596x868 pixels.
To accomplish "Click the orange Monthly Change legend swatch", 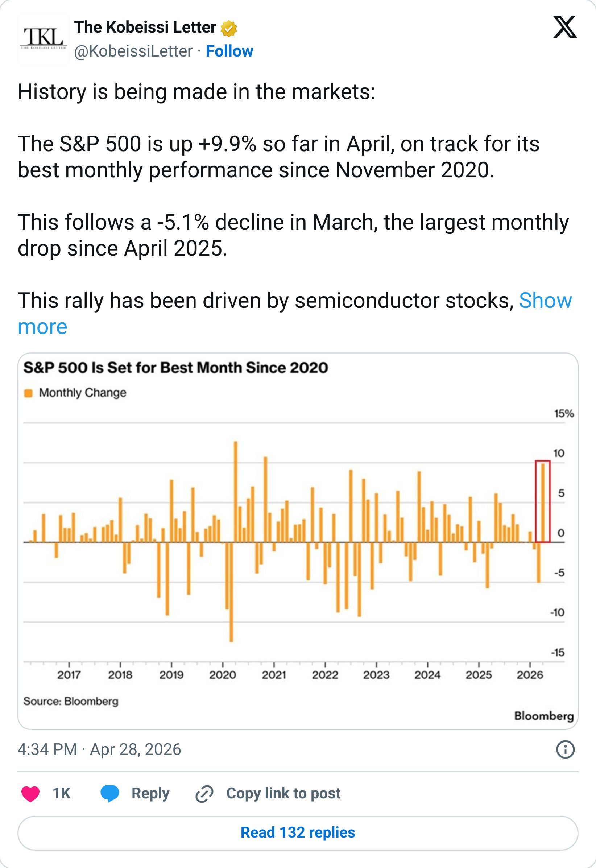I will 28,393.
